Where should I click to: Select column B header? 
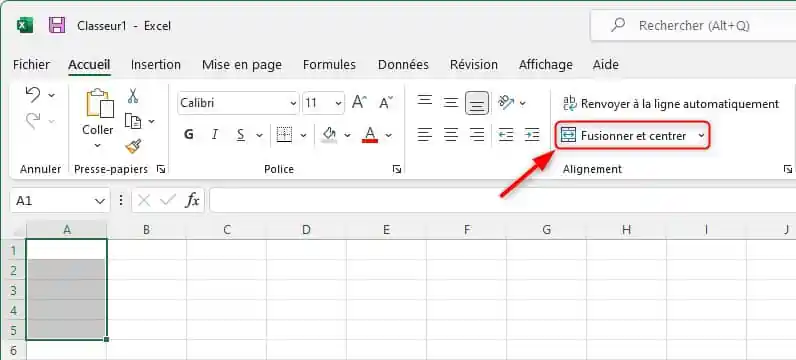pyautogui.click(x=146, y=230)
